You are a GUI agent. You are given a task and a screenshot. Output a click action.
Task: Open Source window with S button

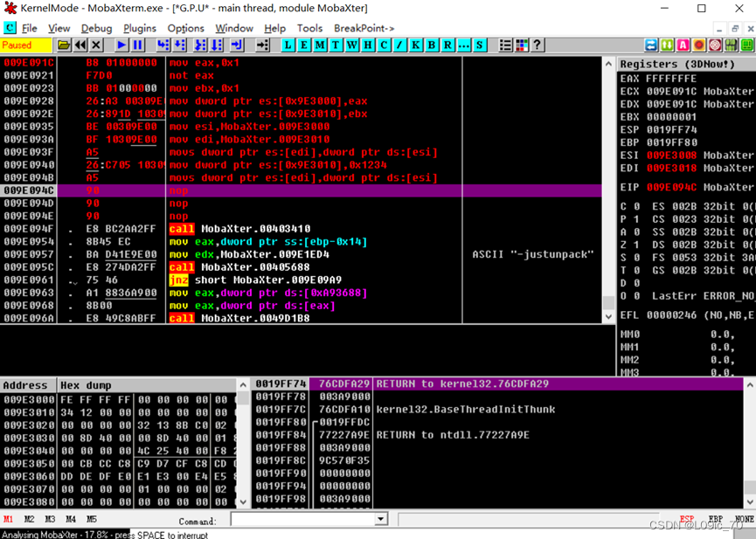point(479,45)
